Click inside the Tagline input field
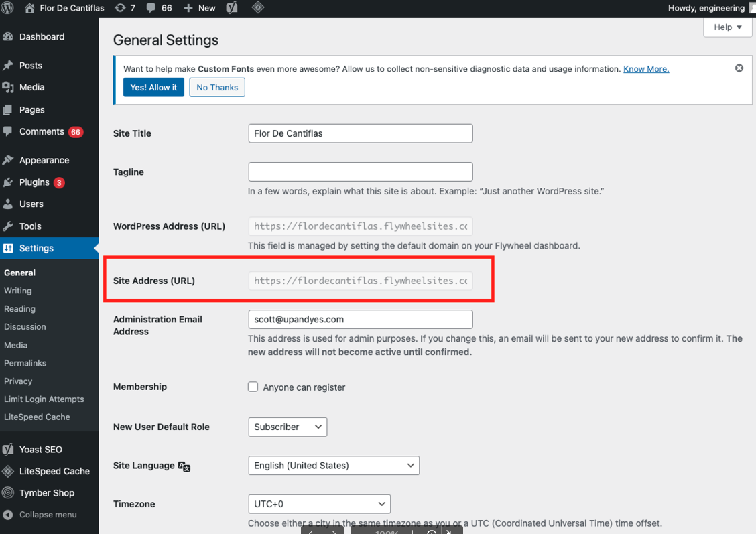The width and height of the screenshot is (756, 534). click(360, 172)
